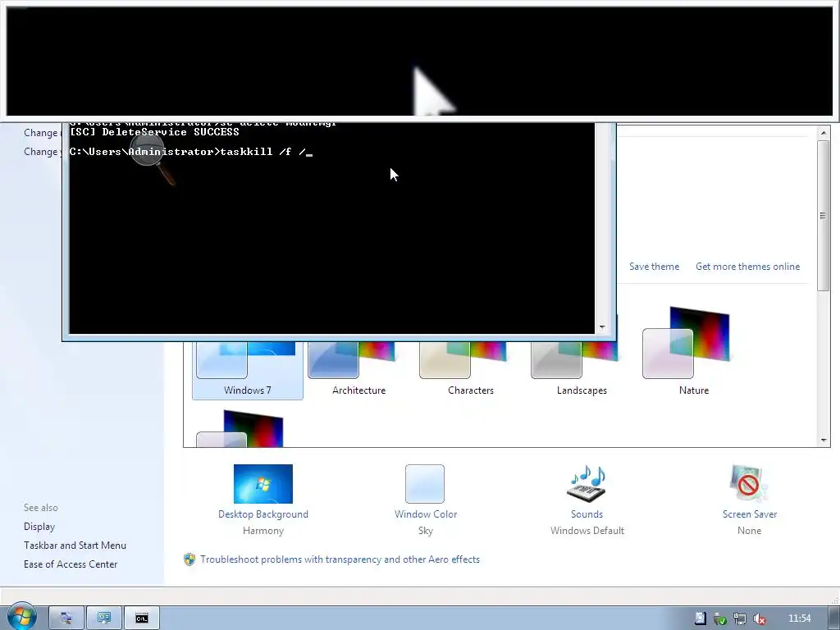Click the Desktop Background label text
Screen dimensions: 840x630
click(263, 514)
